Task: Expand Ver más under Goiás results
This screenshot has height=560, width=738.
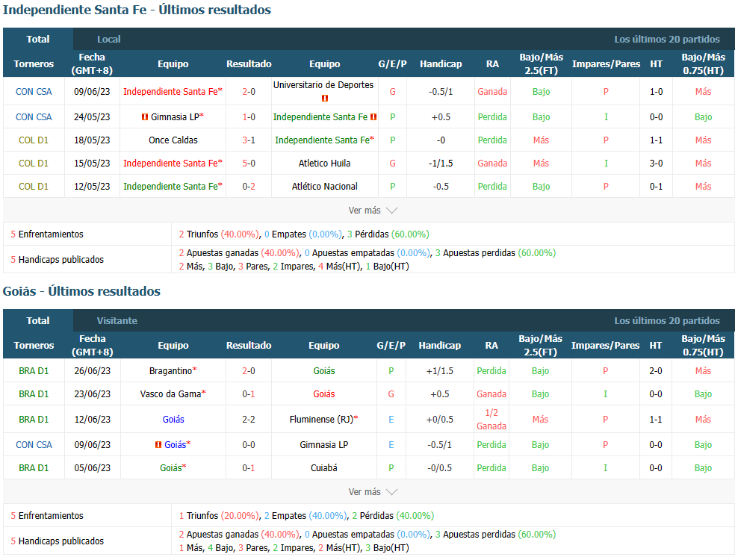Action: pyautogui.click(x=373, y=492)
